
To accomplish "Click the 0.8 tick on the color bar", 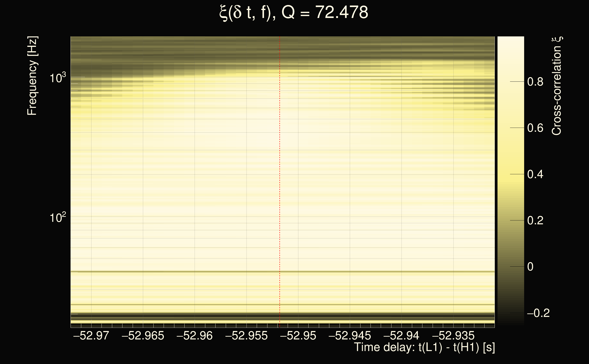I will [x=535, y=82].
